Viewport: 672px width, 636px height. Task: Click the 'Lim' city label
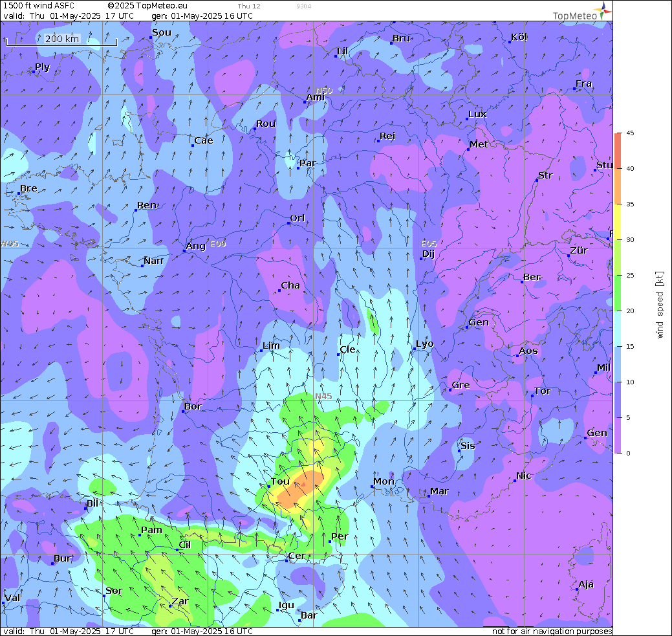(x=271, y=345)
